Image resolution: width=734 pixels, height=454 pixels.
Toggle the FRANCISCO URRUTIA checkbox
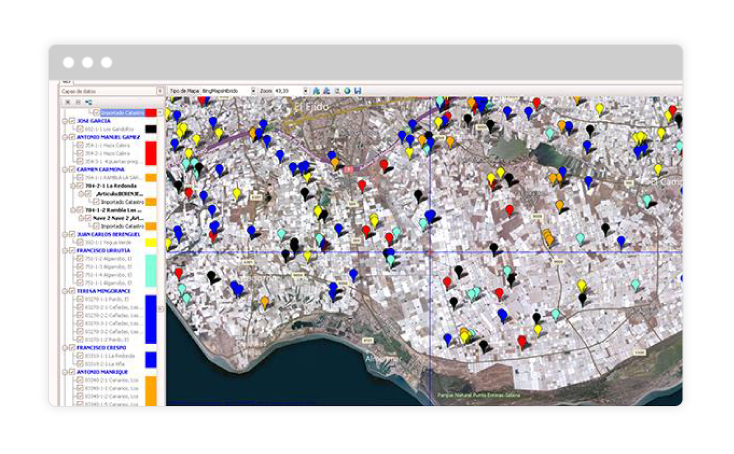coord(73,250)
